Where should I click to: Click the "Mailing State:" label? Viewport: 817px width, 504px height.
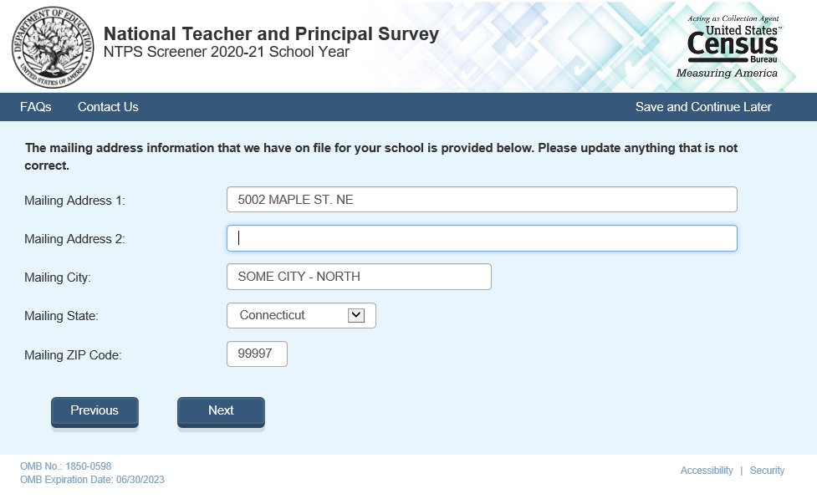pyautogui.click(x=61, y=316)
